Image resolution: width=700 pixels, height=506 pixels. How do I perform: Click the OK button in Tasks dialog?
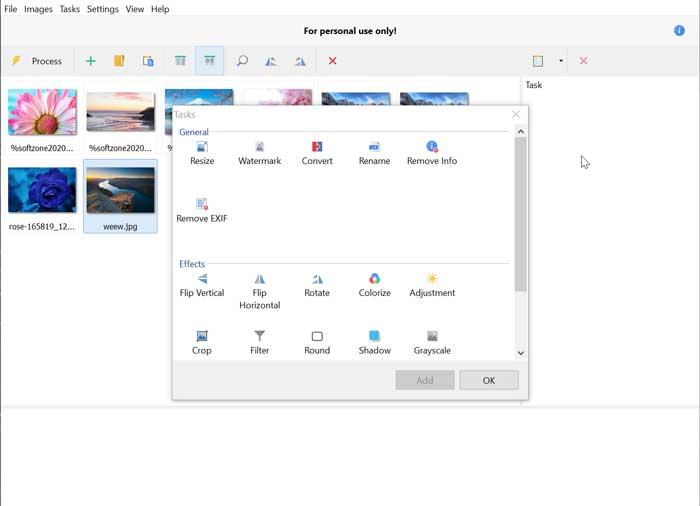(489, 380)
